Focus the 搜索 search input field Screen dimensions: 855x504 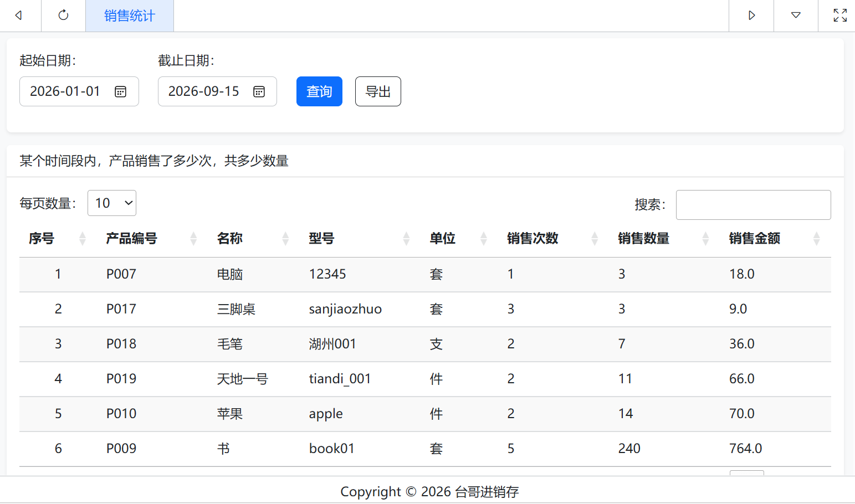point(754,205)
